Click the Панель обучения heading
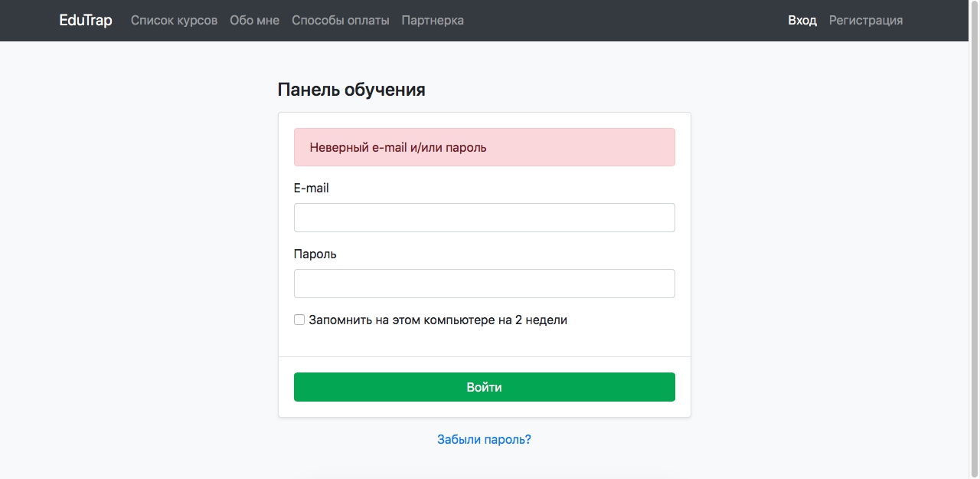This screenshot has height=479, width=980. pos(351,90)
